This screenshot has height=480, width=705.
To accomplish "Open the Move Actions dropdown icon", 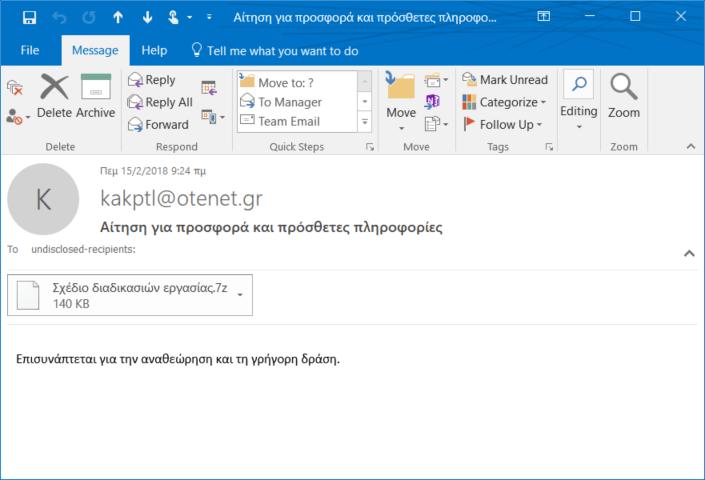I will coord(436,123).
